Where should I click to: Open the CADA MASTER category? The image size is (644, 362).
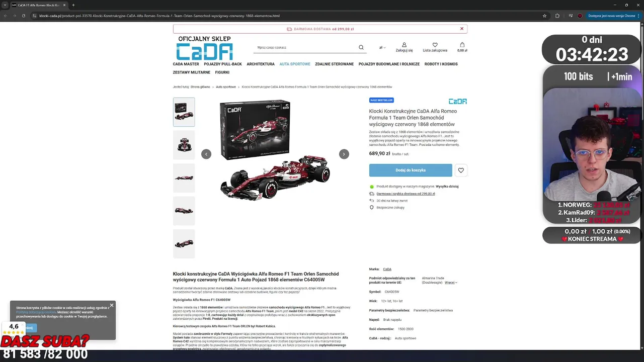click(x=186, y=64)
